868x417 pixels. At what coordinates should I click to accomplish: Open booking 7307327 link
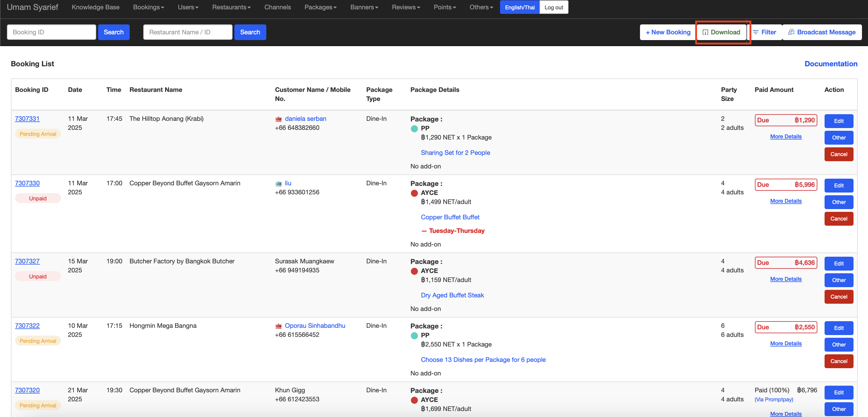pos(27,261)
